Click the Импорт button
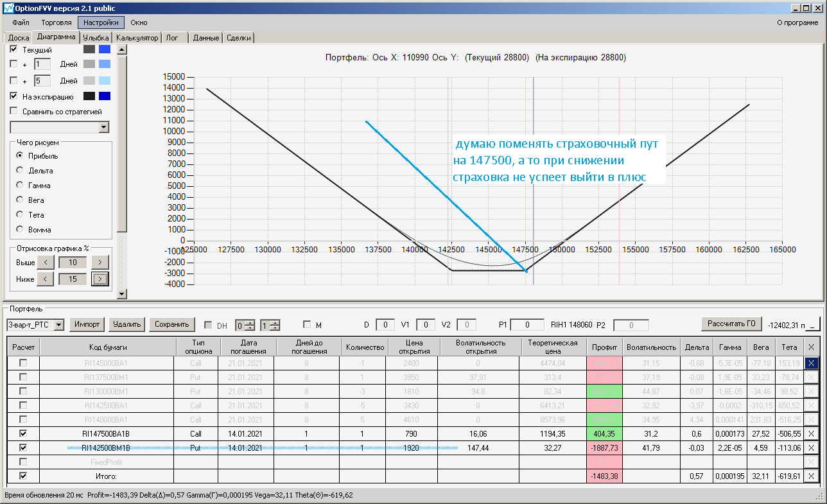827x504 pixels. [x=87, y=325]
